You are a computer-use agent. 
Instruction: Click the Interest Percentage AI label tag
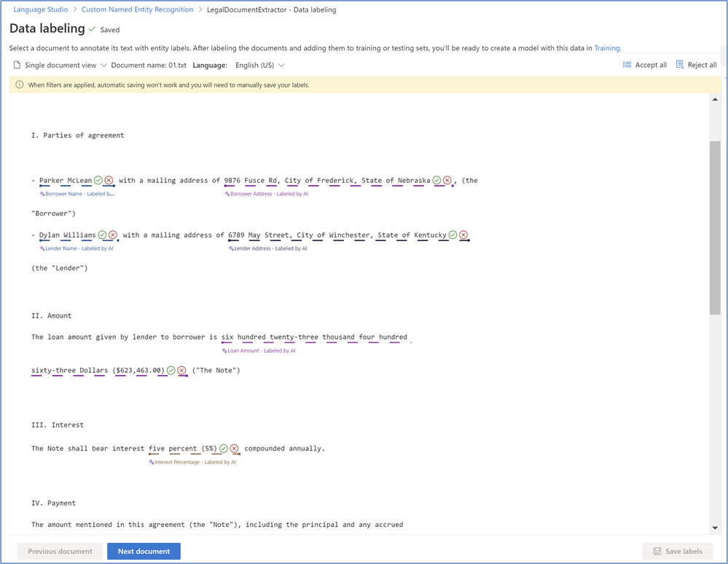pos(192,462)
